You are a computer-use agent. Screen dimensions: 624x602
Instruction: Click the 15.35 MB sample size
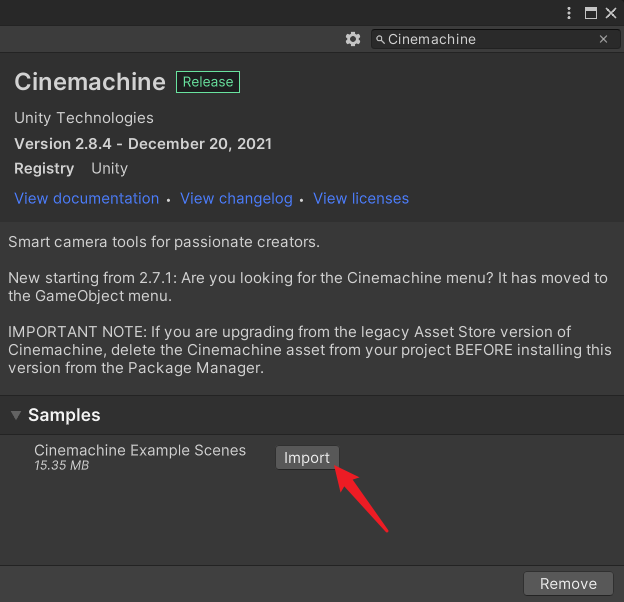pyautogui.click(x=62, y=466)
